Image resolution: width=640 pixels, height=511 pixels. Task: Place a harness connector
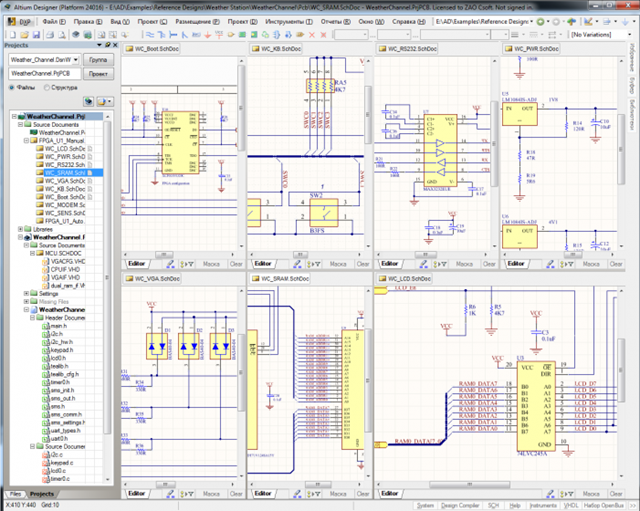[277, 35]
